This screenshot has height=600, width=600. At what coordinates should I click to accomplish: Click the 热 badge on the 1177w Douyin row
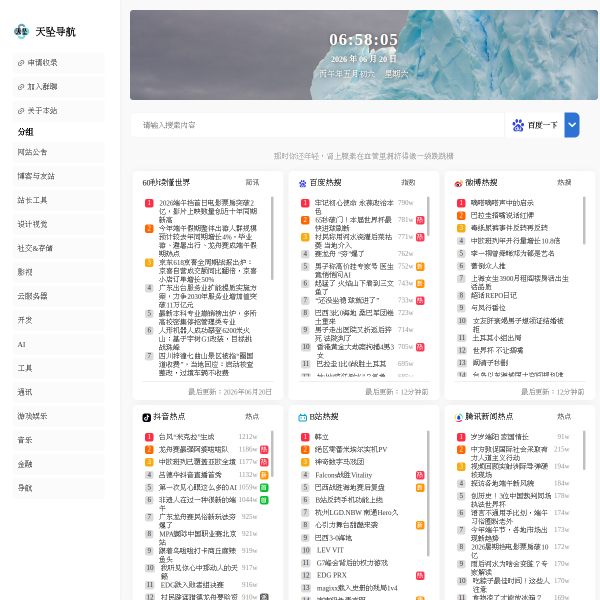[264, 462]
